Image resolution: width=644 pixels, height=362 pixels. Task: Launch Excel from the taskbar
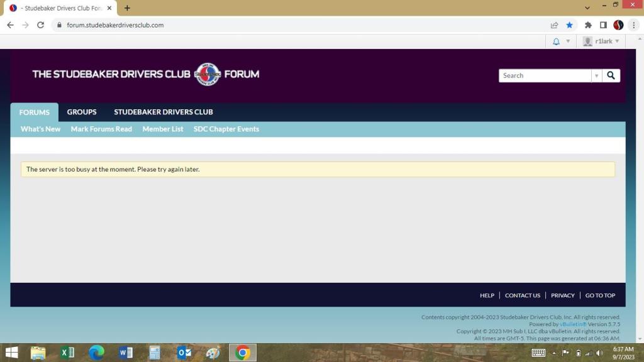[67, 353]
